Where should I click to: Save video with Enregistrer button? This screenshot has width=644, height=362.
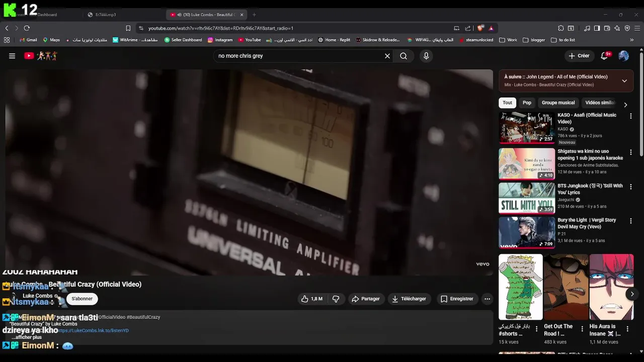point(457,299)
